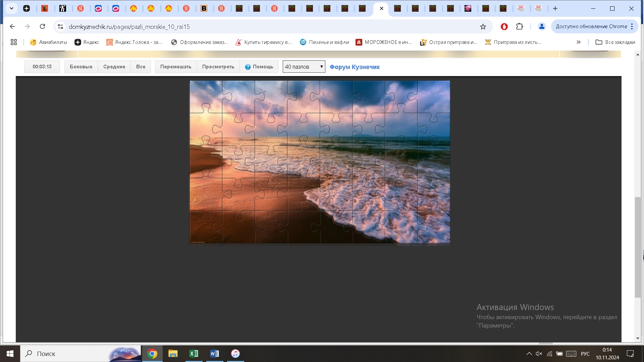
Task: Click the taskbar Поиск search box
Action: [x=80, y=354]
